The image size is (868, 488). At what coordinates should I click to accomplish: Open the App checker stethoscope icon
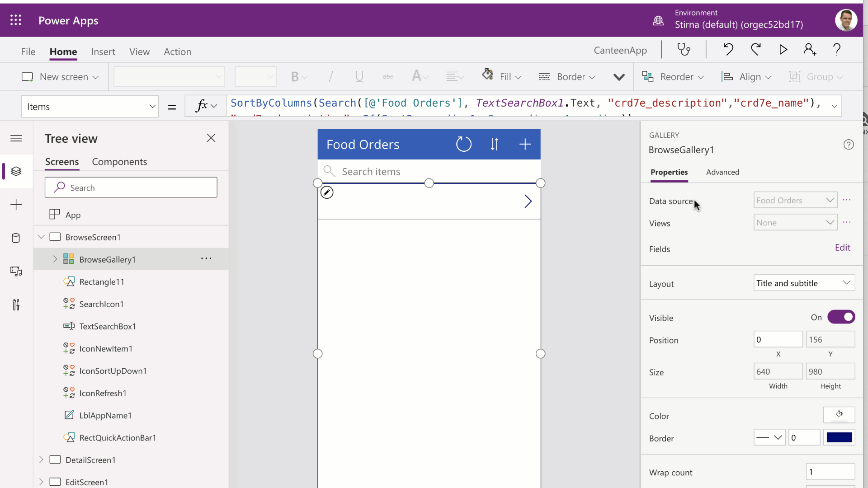[x=684, y=49]
